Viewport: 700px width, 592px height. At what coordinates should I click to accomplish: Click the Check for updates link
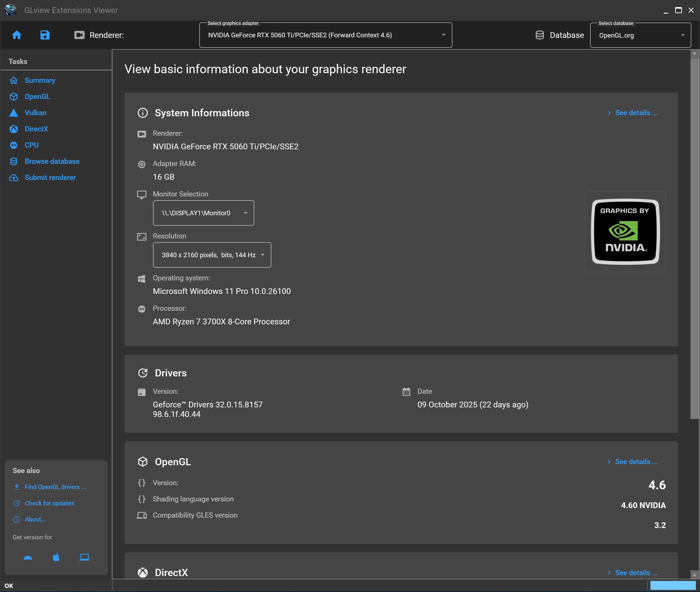coord(49,503)
